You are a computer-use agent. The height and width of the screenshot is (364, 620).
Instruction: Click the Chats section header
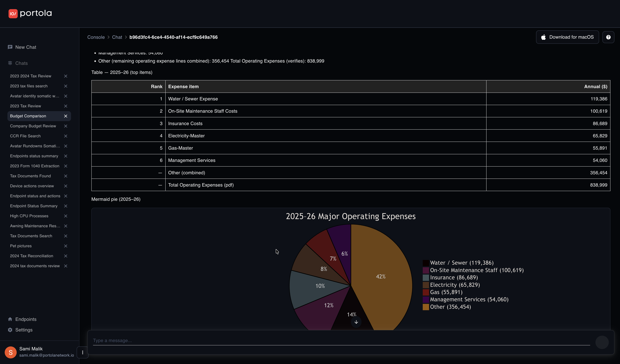coord(21,63)
